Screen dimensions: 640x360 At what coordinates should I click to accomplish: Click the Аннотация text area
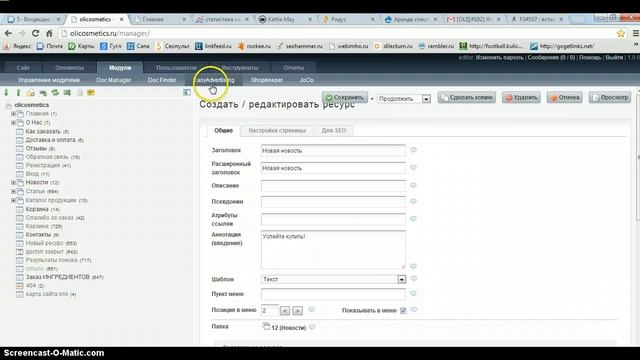(333, 249)
